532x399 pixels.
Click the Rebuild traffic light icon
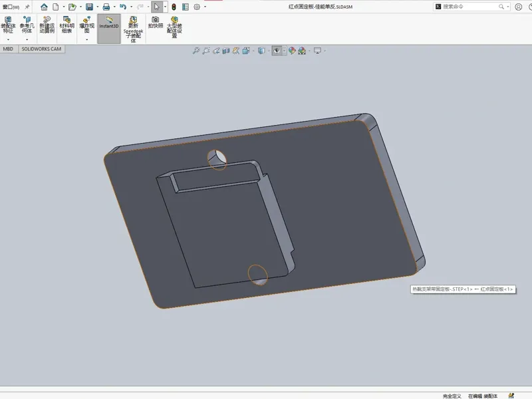[174, 7]
